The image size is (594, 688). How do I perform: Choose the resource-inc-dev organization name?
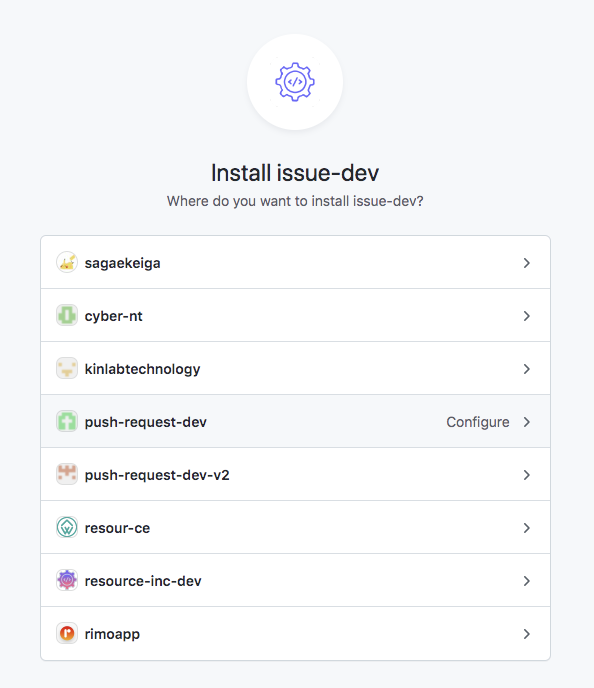pyautogui.click(x=143, y=581)
